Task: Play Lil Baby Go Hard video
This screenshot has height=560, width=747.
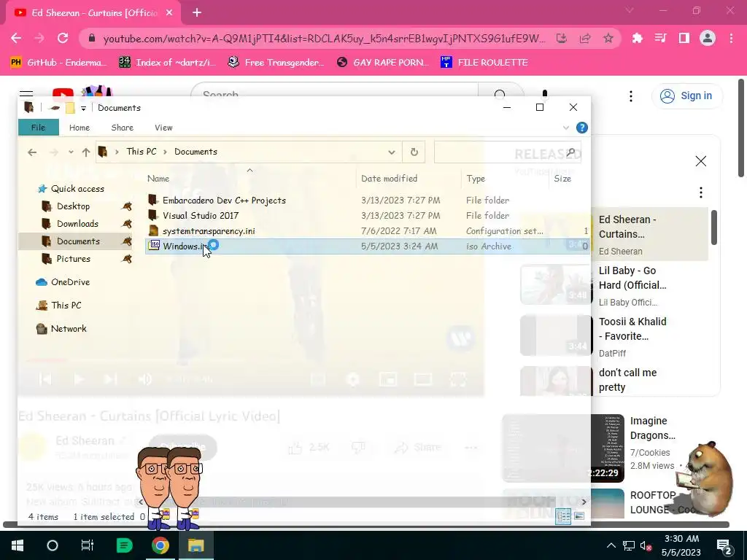Action: click(x=614, y=285)
